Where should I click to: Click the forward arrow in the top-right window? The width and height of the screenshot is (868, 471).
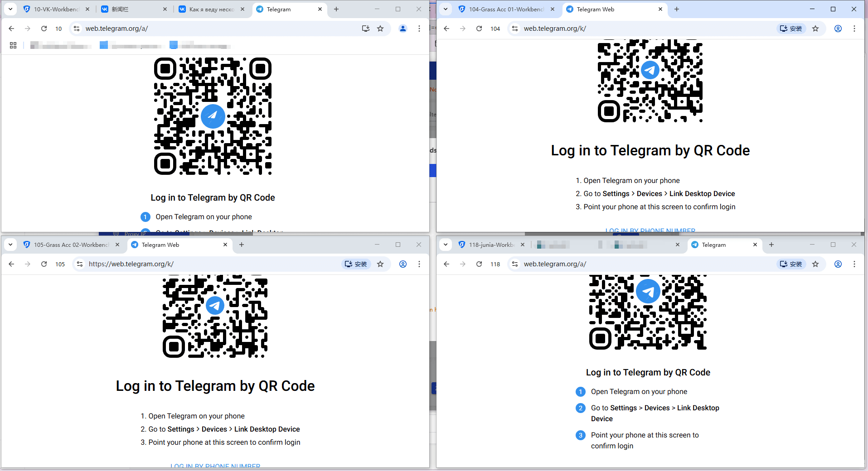463,29
